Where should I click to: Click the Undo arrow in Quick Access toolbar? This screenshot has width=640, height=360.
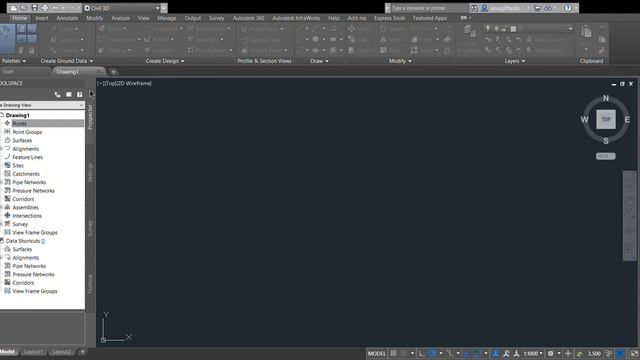coord(55,8)
